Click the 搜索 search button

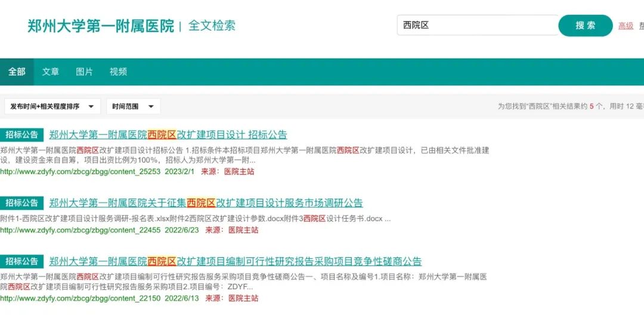585,26
